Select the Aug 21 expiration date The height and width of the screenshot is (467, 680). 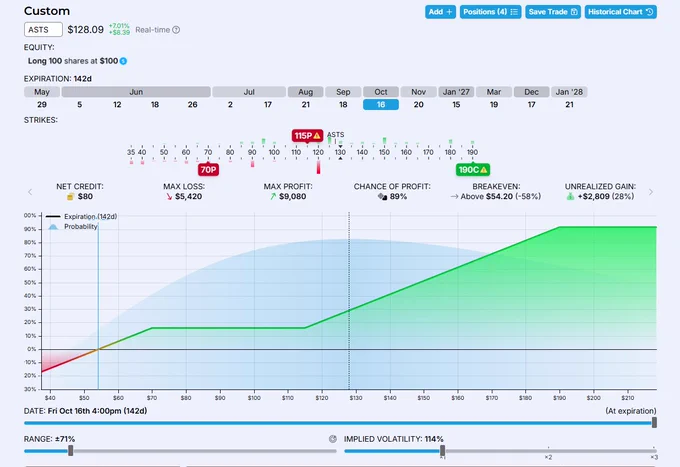(306, 105)
